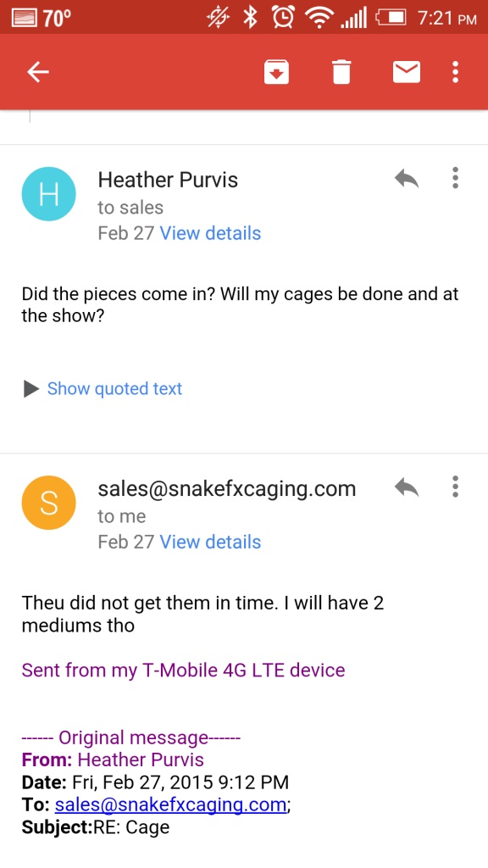Reply to sales@snakefxcaging.com message
The height and width of the screenshot is (868, 488).
point(407,487)
